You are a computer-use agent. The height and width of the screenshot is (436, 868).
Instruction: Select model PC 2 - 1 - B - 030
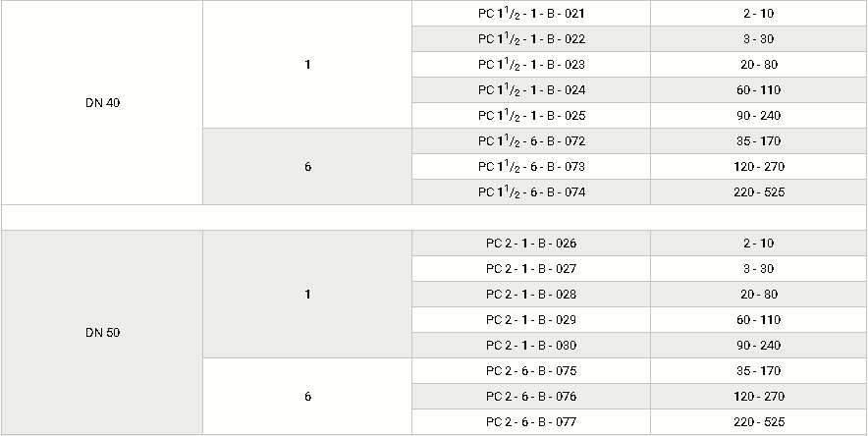coord(531,345)
